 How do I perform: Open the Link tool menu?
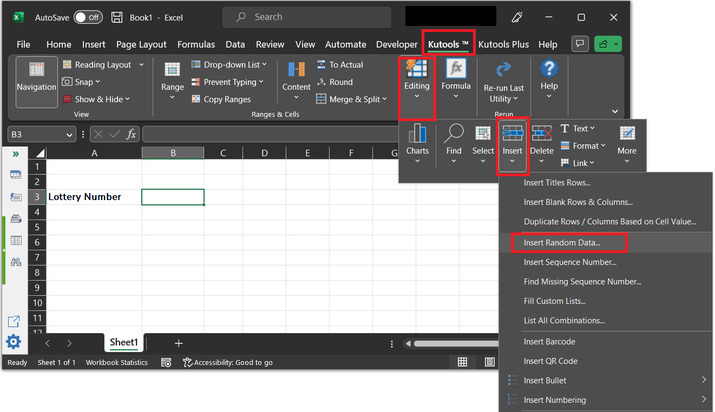coord(577,163)
